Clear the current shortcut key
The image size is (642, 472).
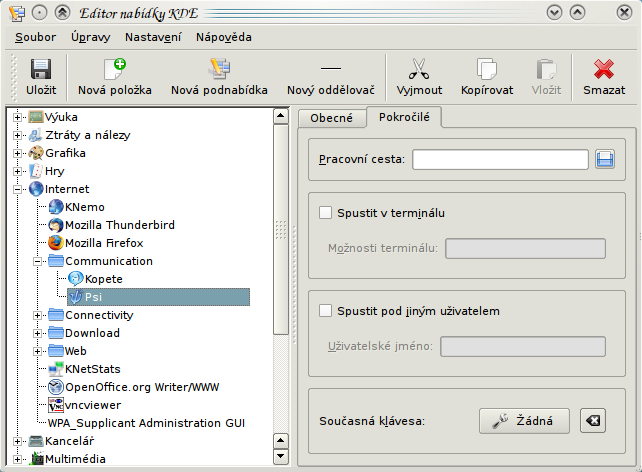[592, 421]
